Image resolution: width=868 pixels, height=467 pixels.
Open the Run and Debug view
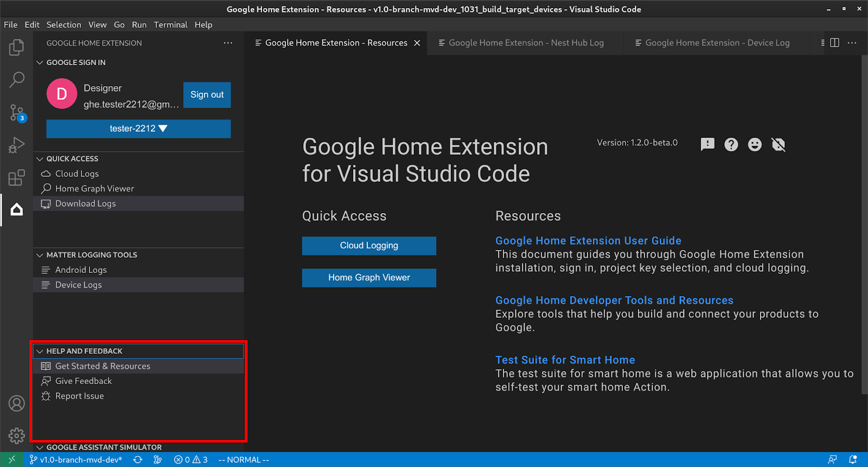tap(16, 145)
